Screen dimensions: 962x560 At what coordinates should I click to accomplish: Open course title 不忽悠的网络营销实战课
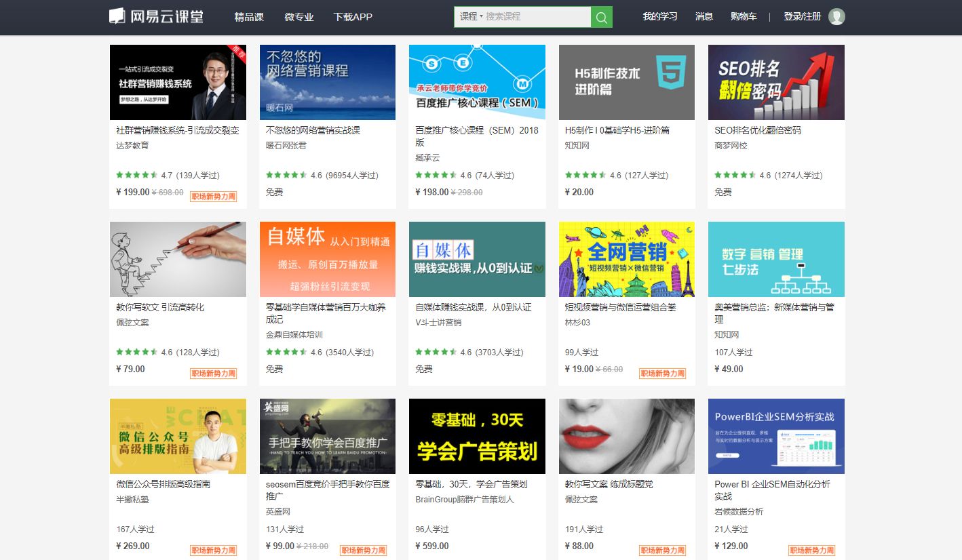[313, 130]
